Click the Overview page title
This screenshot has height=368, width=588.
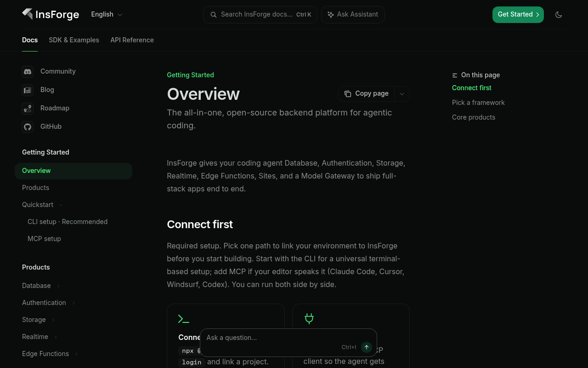[203, 94]
